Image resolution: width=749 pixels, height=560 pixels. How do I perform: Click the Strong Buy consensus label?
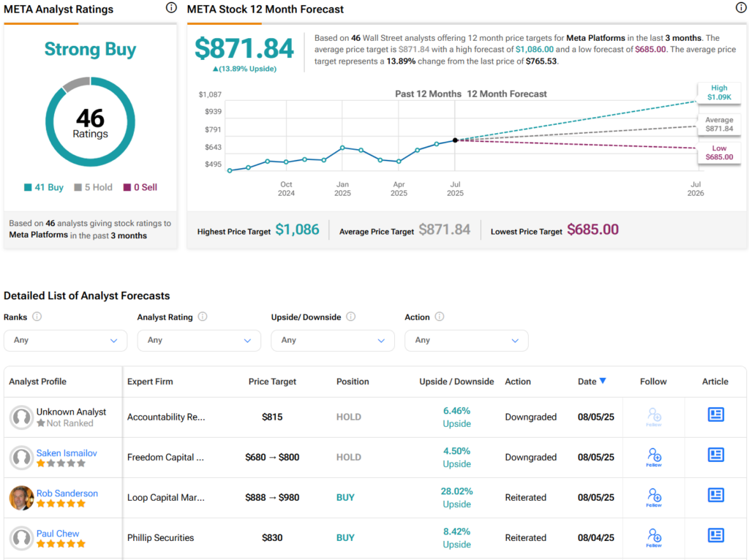90,49
